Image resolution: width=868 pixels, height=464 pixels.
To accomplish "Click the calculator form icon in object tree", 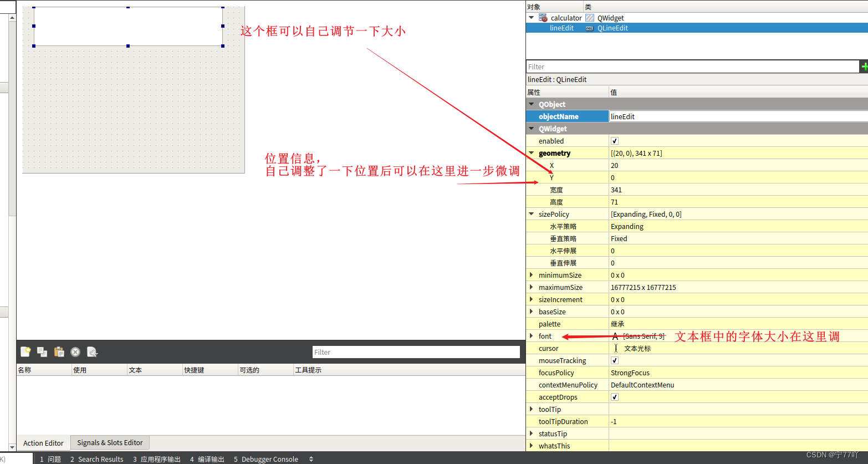I will pyautogui.click(x=543, y=18).
